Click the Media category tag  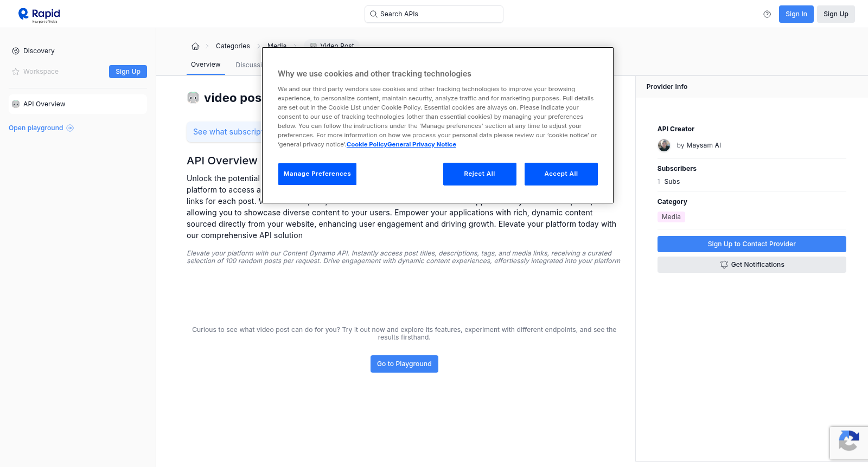point(671,217)
